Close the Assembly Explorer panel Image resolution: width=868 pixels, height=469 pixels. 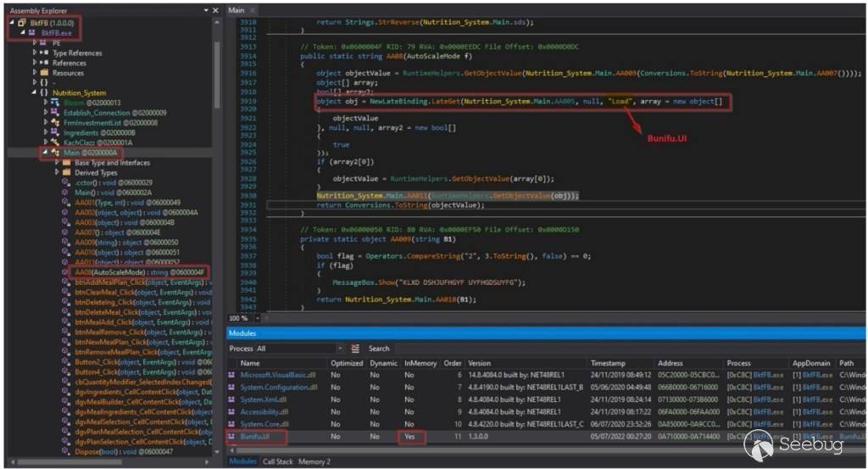pos(216,10)
